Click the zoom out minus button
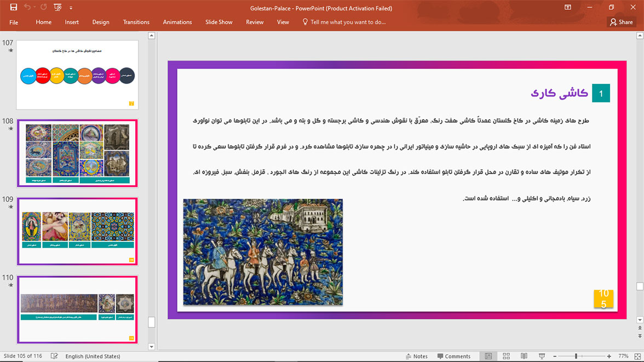The width and height of the screenshot is (644, 362). click(555, 356)
